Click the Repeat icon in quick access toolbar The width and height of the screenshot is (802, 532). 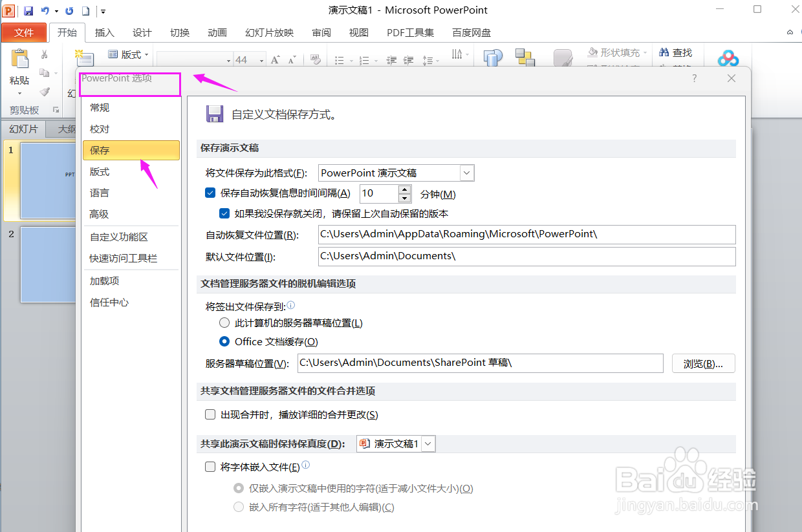(69, 11)
